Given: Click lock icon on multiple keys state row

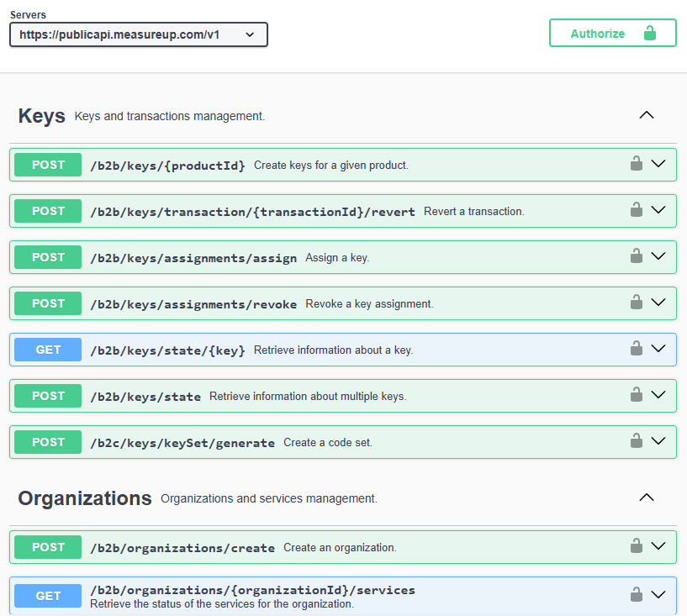Looking at the screenshot, I should tap(637, 394).
